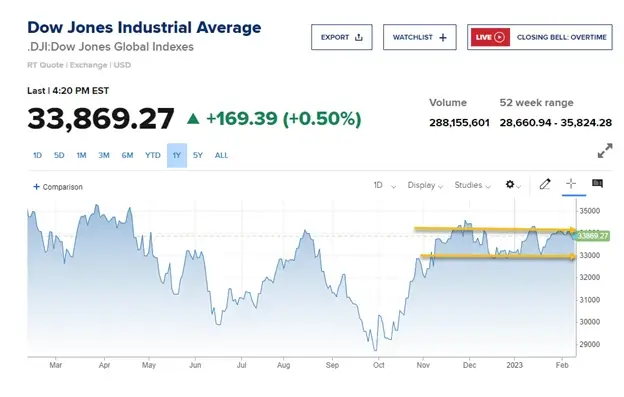624x397 pixels.
Task: Toggle the 1Y time range
Action: click(x=177, y=156)
